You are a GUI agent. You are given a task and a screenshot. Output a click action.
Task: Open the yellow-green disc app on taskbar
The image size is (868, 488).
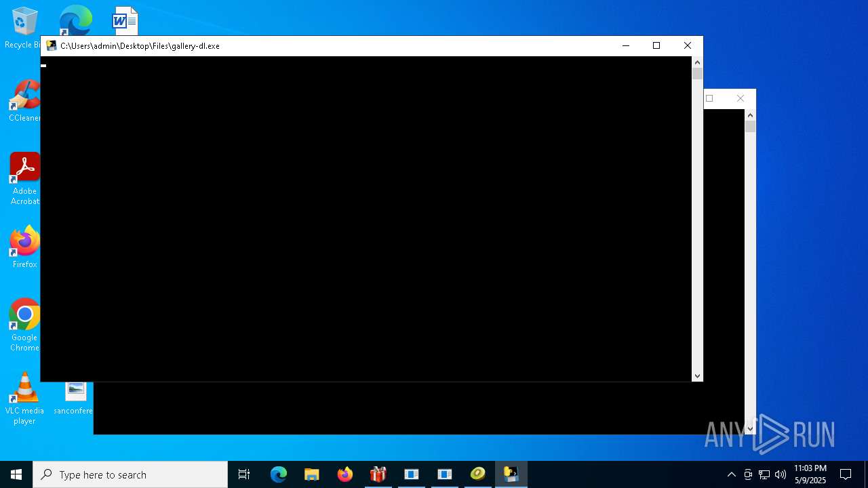(478, 474)
